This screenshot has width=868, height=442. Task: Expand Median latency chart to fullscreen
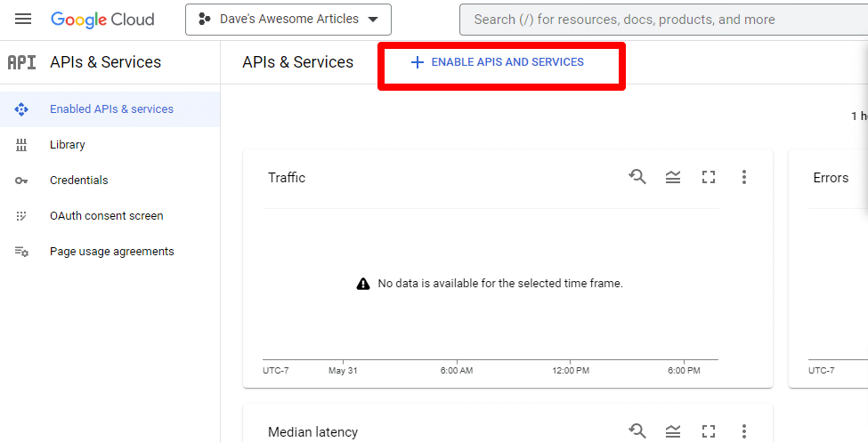[x=709, y=431]
